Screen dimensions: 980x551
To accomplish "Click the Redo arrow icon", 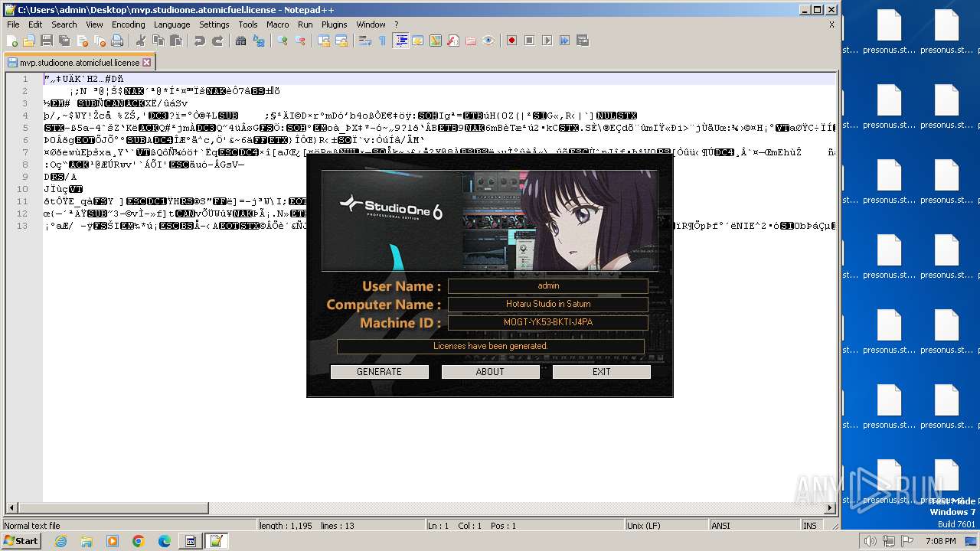I will coord(217,41).
